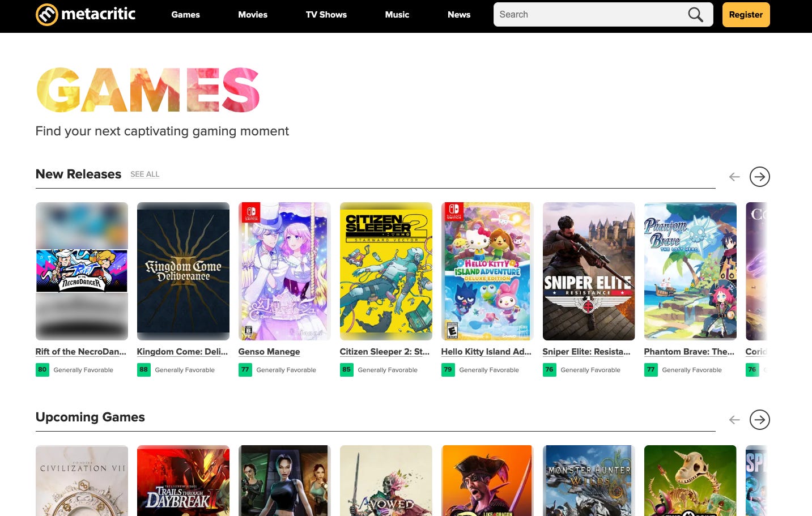Click the Metacritic logo
The height and width of the screenshot is (516, 812).
tap(86, 14)
